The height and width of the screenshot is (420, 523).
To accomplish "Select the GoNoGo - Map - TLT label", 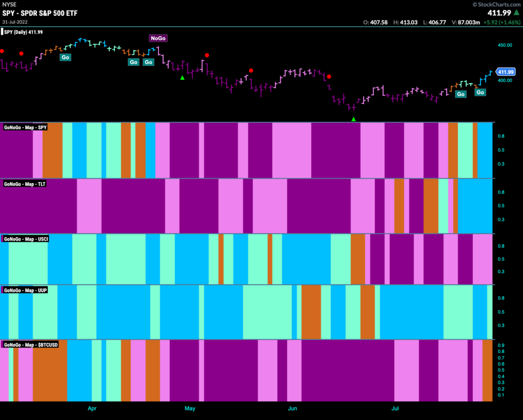I will 25,184.
